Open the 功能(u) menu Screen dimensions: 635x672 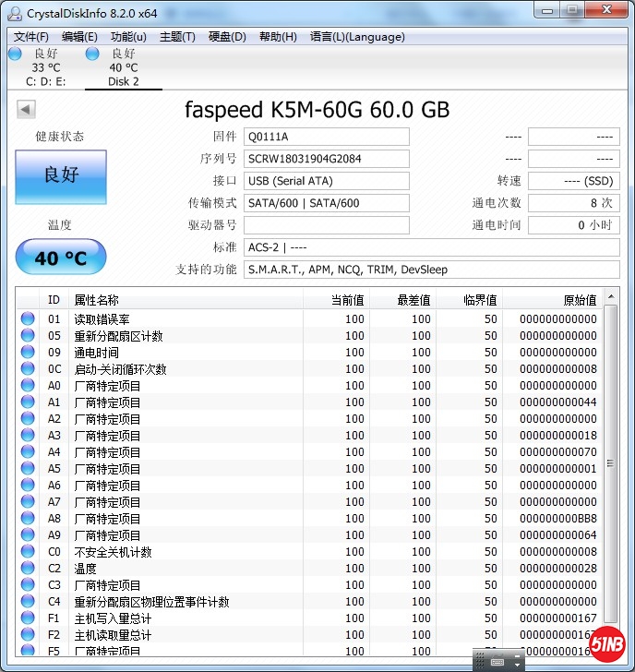coord(128,37)
